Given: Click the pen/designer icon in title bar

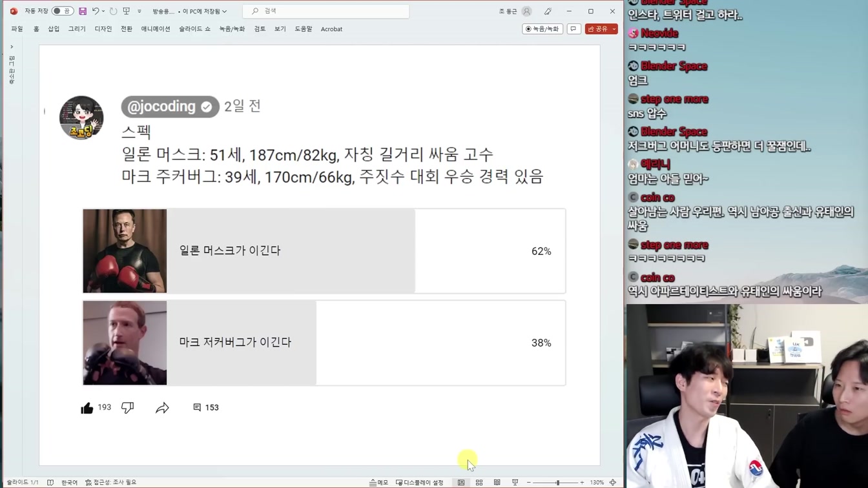Looking at the screenshot, I should (x=548, y=11).
